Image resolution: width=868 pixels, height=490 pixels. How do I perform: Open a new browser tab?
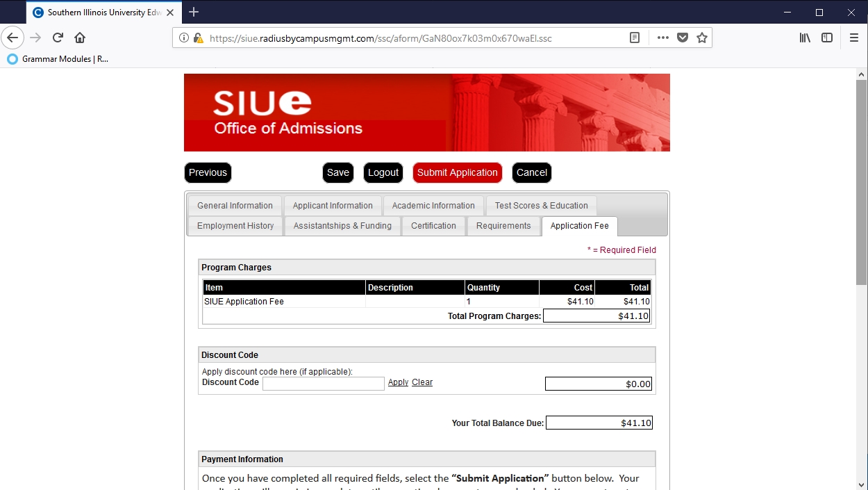coord(194,12)
